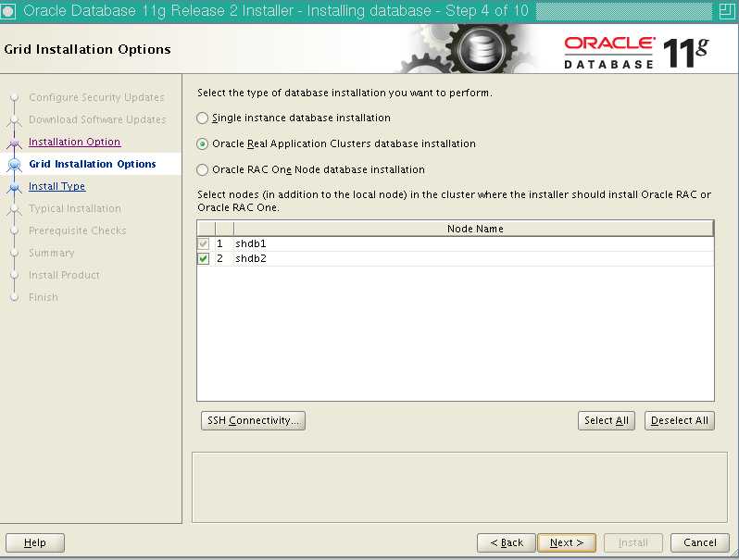Click the installer window icon in title bar
The image size is (739, 560).
click(8, 11)
